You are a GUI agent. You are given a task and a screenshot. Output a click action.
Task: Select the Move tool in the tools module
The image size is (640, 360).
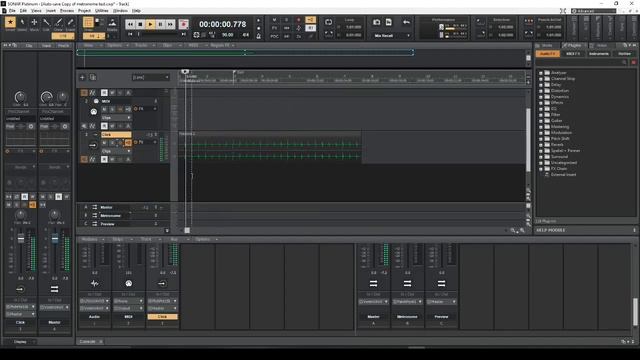34,22
